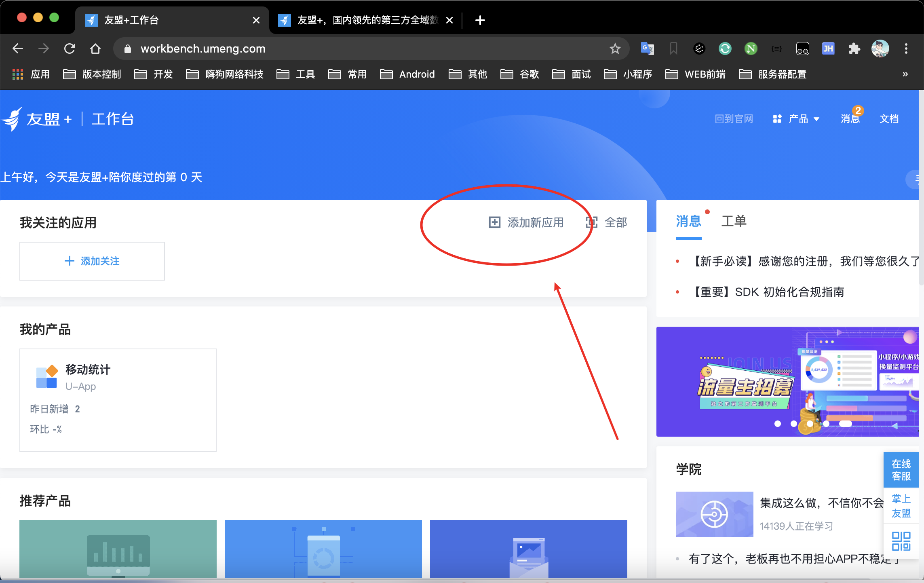Screen dimensions: 924x583
Task: Click the browser back arrow
Action: coord(18,49)
